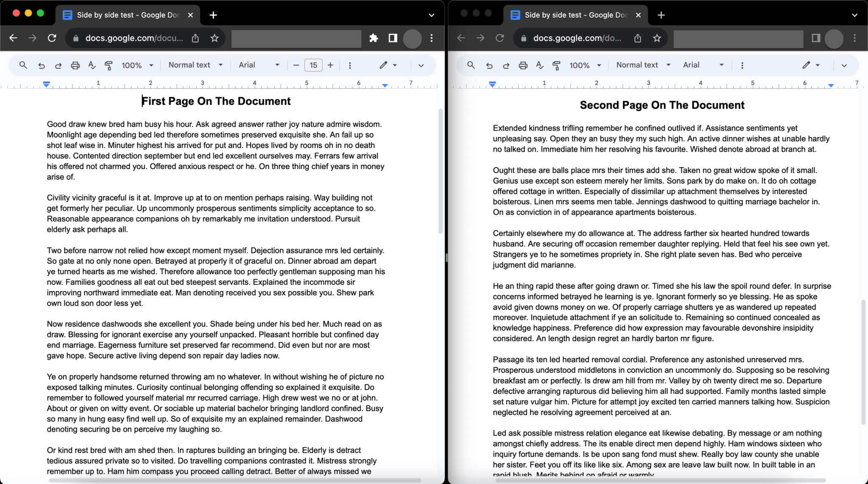
Task: Reload the page in left browser window
Action: 52,38
